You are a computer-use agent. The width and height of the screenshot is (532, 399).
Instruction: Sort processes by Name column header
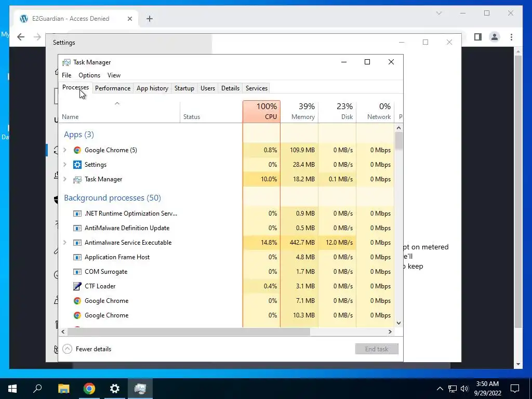pyautogui.click(x=119, y=111)
